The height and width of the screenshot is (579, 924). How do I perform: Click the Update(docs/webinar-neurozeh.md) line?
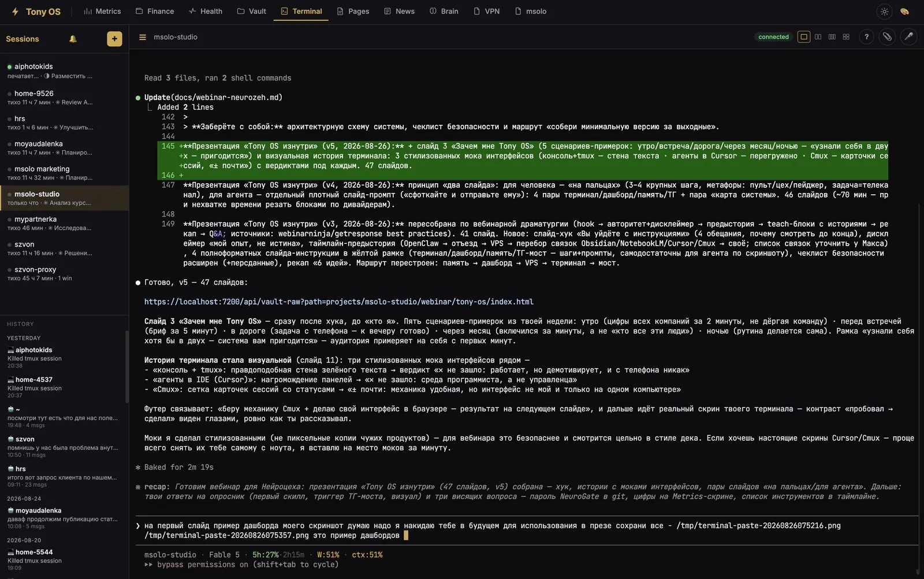coord(213,97)
